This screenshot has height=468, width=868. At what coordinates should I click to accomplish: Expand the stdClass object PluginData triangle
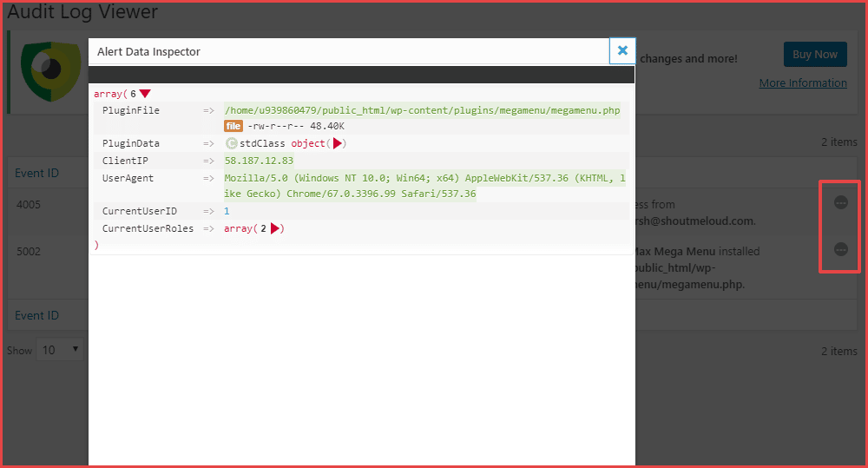pyautogui.click(x=339, y=143)
